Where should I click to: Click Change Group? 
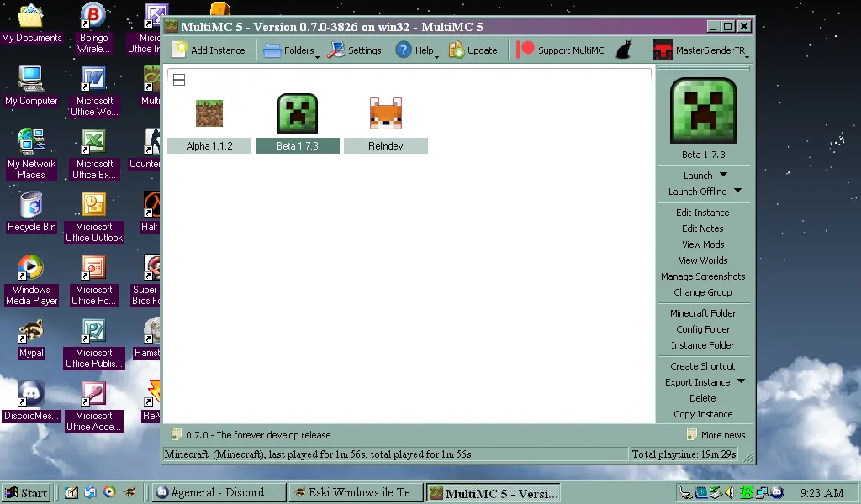(703, 292)
